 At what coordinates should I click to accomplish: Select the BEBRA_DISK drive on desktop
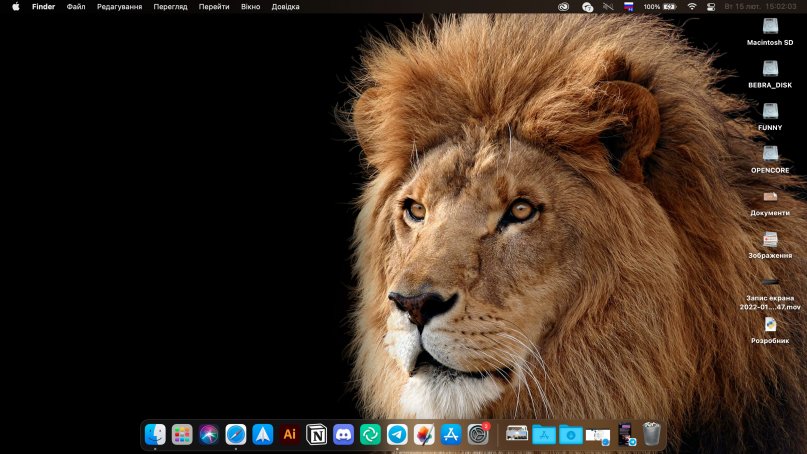[770, 69]
